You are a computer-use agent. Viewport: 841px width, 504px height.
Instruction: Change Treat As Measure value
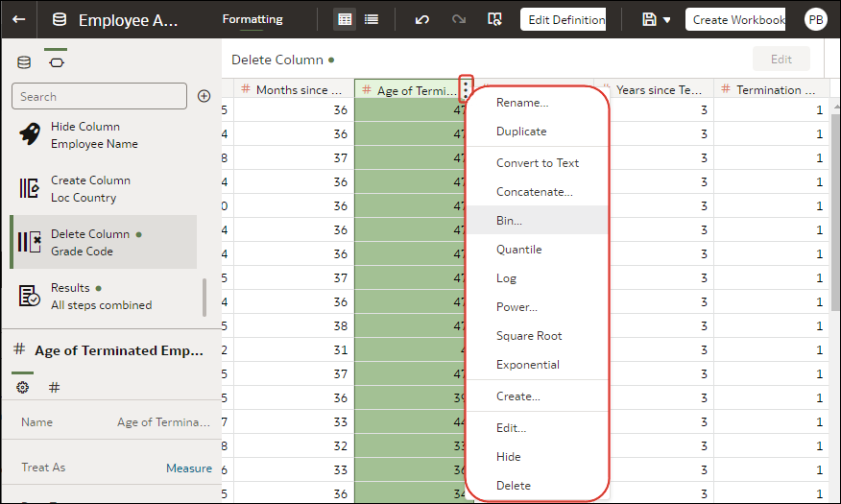189,468
